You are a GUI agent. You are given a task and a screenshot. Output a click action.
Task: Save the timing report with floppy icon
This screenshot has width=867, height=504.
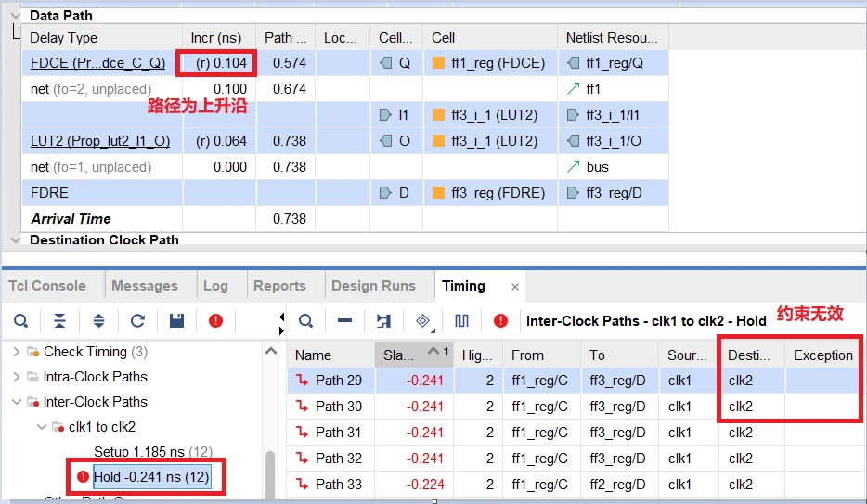tap(176, 320)
